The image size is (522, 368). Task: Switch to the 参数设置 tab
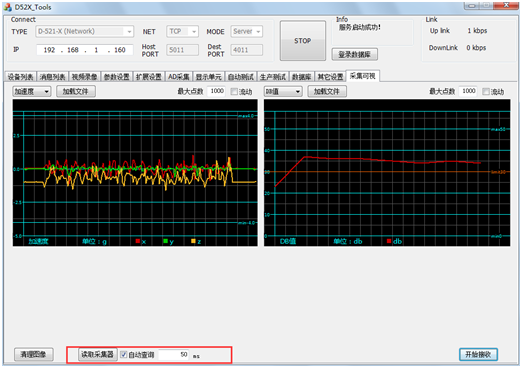pyautogui.click(x=116, y=77)
